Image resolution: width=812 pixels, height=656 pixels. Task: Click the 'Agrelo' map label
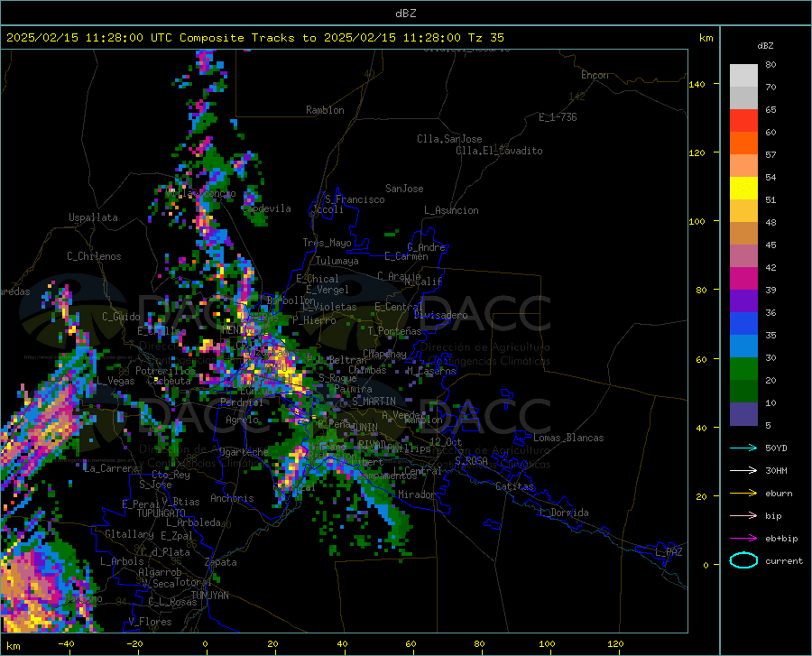(243, 420)
